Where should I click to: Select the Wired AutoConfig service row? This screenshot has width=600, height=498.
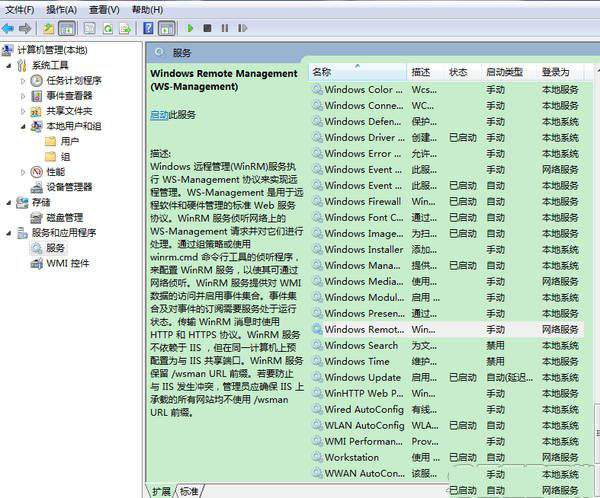click(x=448, y=410)
